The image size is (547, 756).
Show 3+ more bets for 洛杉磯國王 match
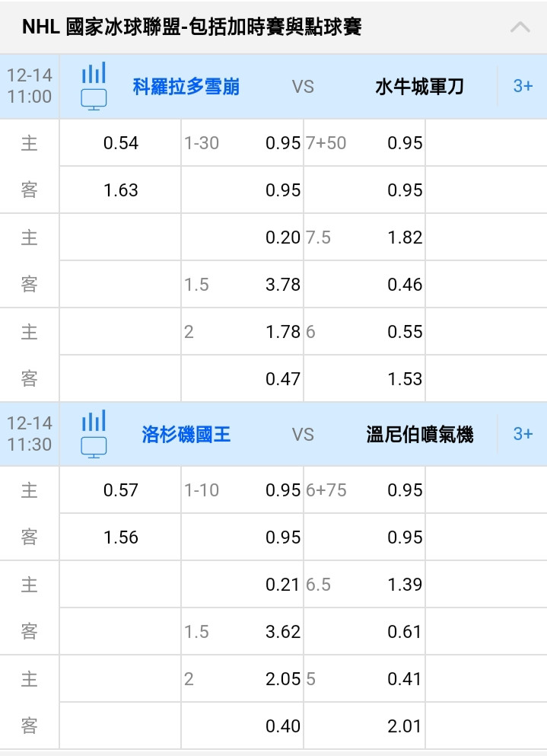pos(523,434)
